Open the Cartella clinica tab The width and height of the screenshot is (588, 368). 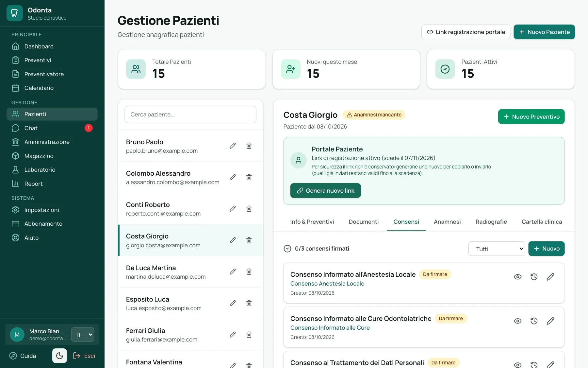pyautogui.click(x=542, y=222)
